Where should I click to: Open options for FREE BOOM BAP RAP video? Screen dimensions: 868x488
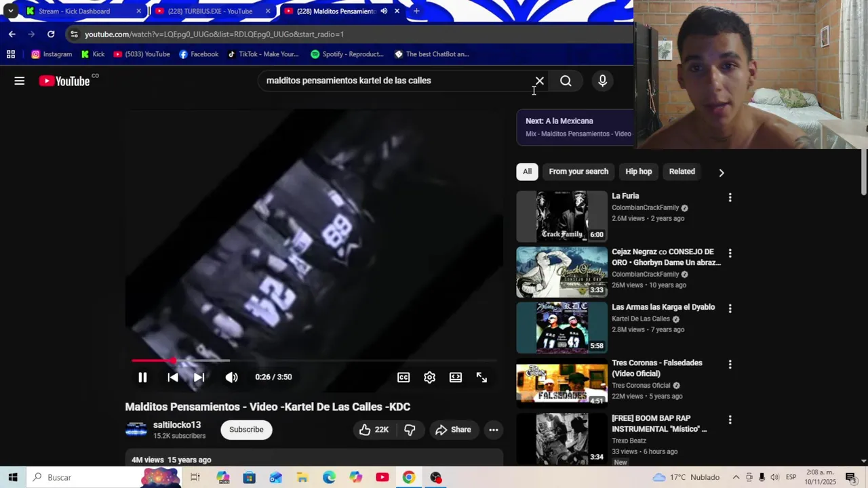point(730,420)
